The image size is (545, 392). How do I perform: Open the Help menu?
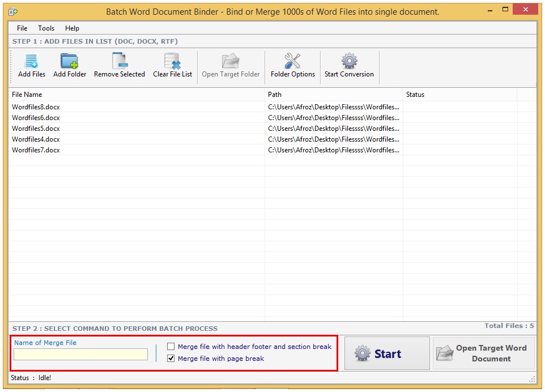coord(72,28)
